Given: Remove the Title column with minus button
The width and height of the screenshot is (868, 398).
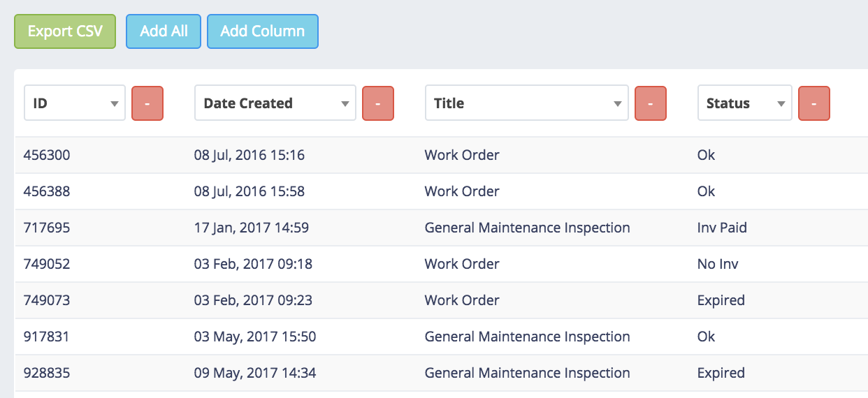Looking at the screenshot, I should (650, 103).
